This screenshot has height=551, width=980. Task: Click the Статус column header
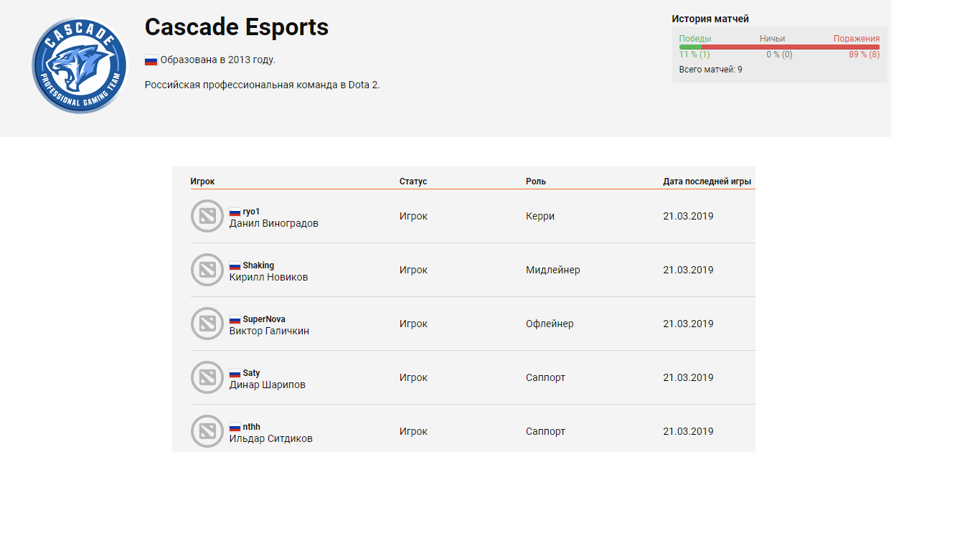[413, 182]
